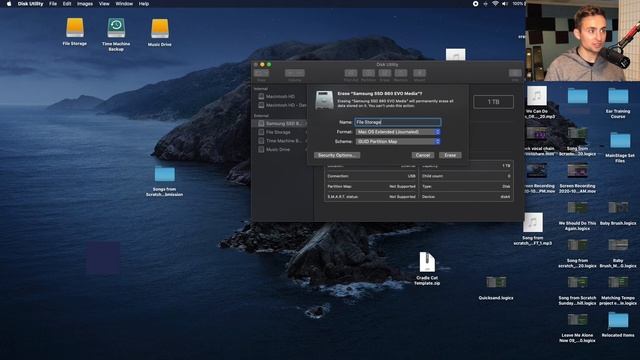Open the File menu
The width and height of the screenshot is (640, 360).
[53, 4]
